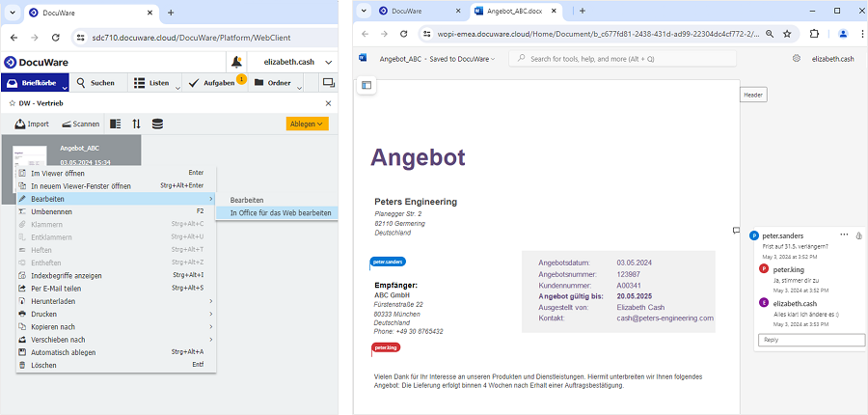The width and height of the screenshot is (868, 415).
Task: Open Angebot_ABC Saved to DocuWare dropdown
Action: click(x=437, y=59)
